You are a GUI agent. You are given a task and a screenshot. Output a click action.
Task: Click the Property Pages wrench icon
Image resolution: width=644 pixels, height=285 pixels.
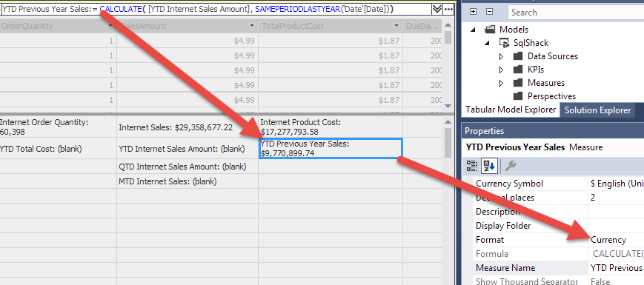coord(511,166)
